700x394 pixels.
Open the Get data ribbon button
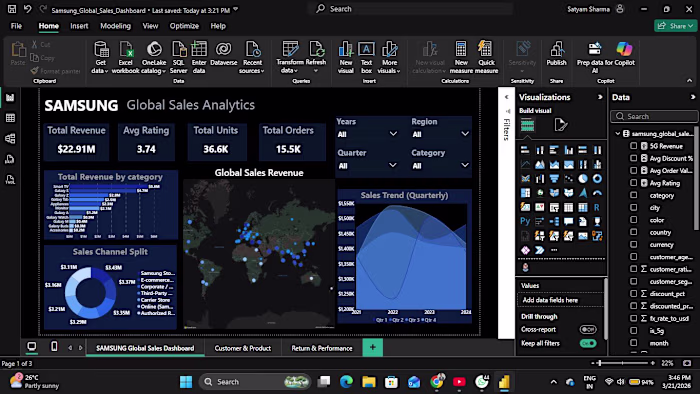[100, 57]
